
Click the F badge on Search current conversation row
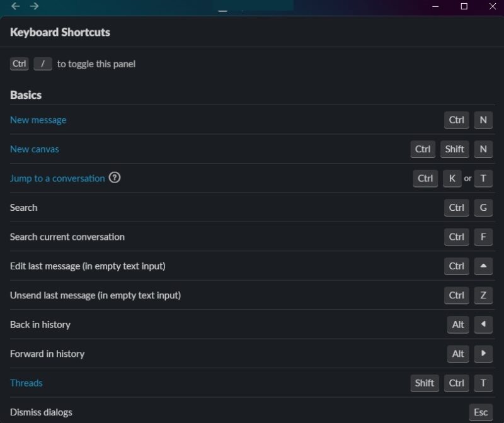click(x=483, y=237)
